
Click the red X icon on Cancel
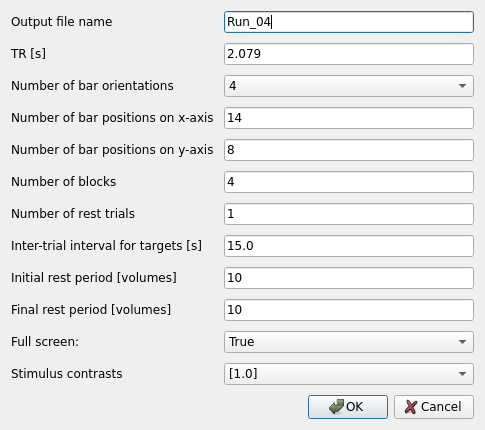click(x=411, y=407)
